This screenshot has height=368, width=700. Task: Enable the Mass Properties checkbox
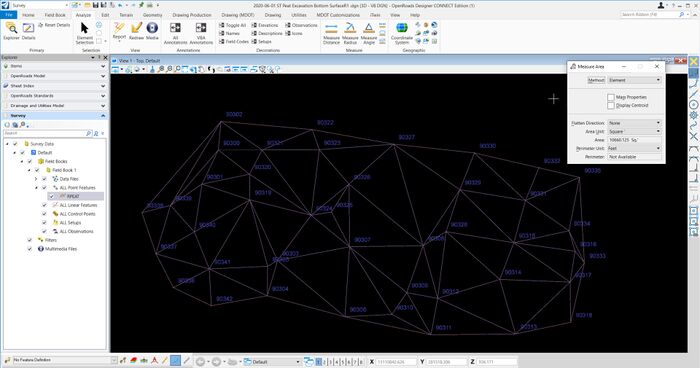tap(611, 97)
